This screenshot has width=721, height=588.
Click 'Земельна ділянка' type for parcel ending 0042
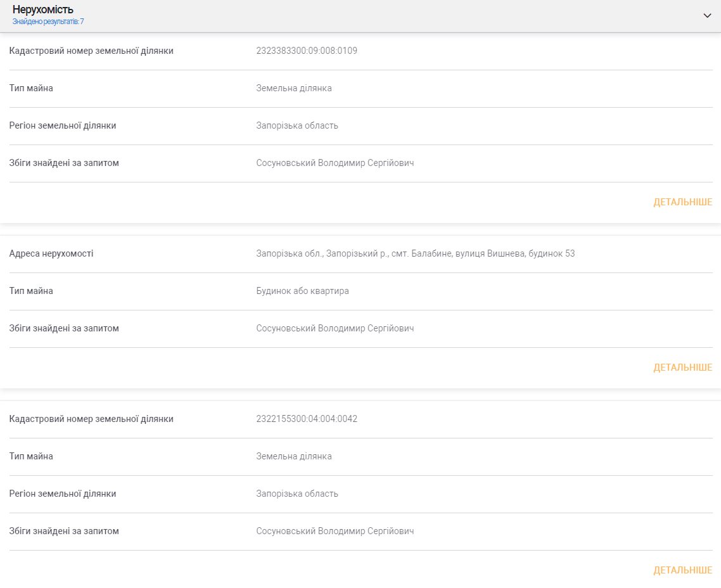point(294,456)
